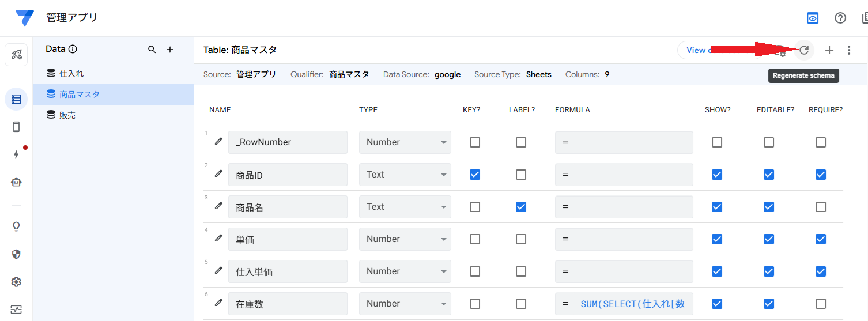The image size is (868, 321).
Task: Click the search icon in Data panel
Action: click(x=152, y=50)
